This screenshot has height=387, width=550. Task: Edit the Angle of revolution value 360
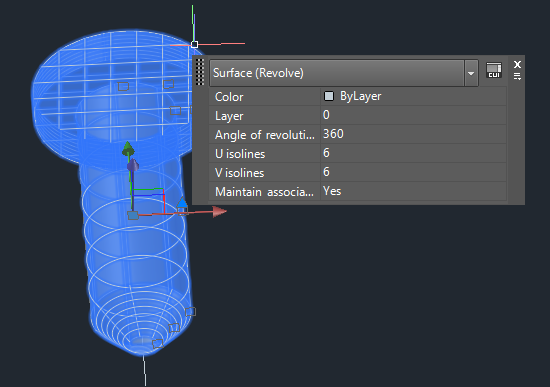click(413, 134)
